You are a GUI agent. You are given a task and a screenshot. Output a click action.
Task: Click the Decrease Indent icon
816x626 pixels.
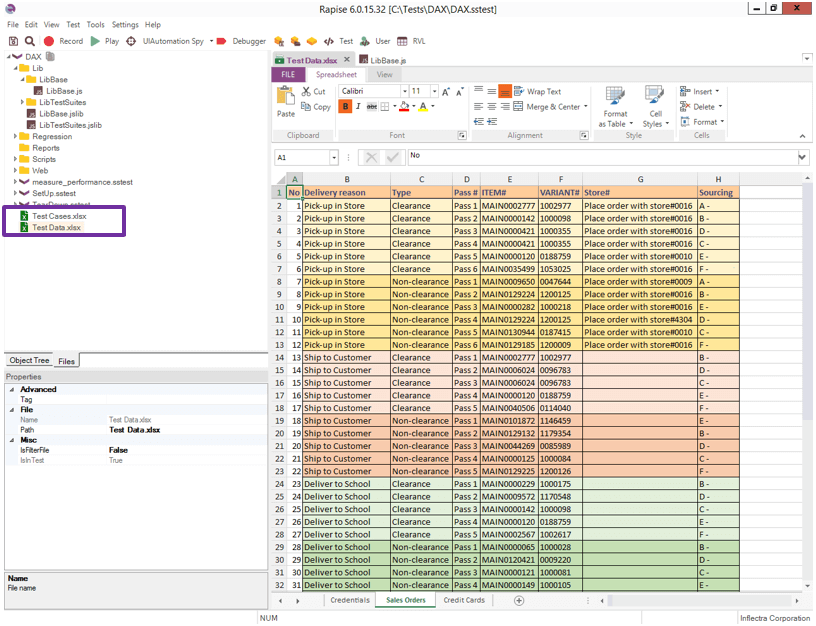[x=479, y=121]
